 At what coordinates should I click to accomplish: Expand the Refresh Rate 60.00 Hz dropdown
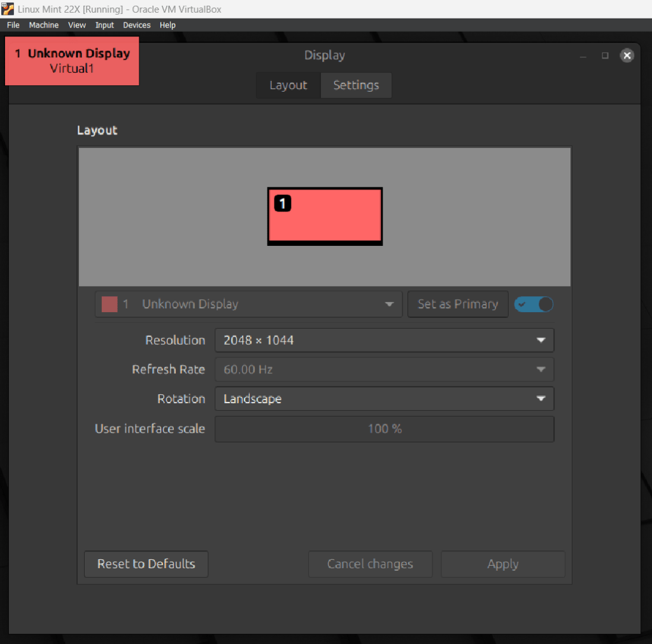pos(384,369)
